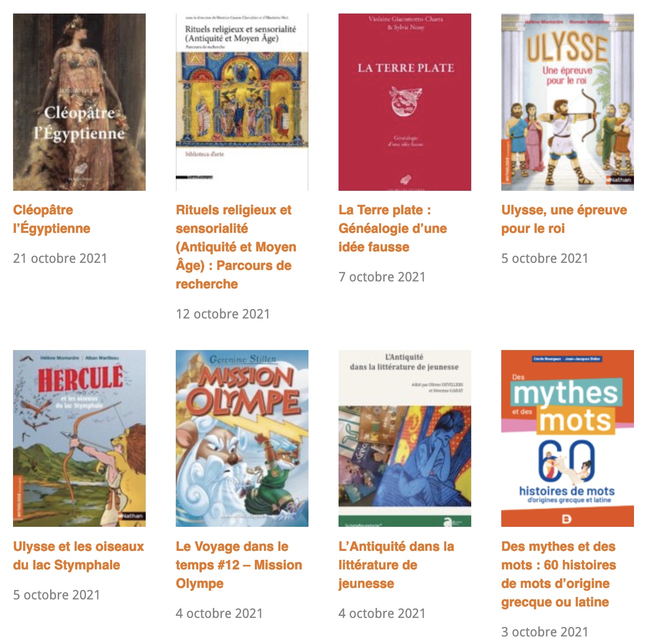Screen dimensions: 645x644
Task: Click L'Antiquité dans la littérature de jeunesse title
Action: click(396, 565)
